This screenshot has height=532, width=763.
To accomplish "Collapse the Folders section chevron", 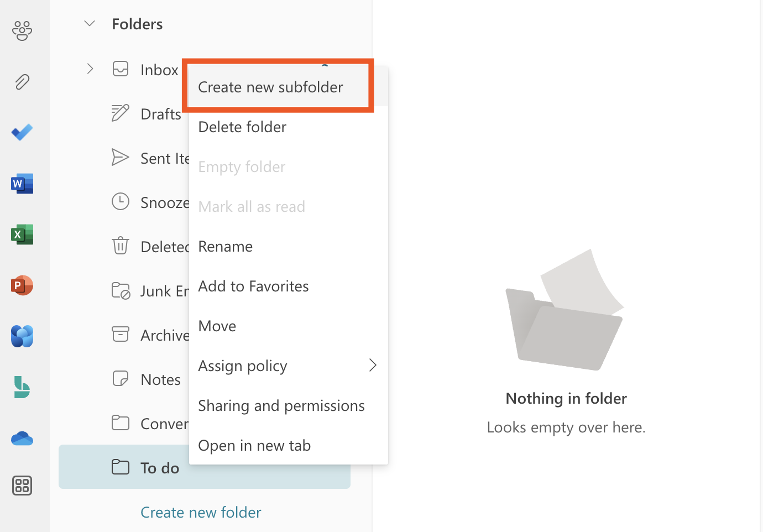I will [x=90, y=24].
